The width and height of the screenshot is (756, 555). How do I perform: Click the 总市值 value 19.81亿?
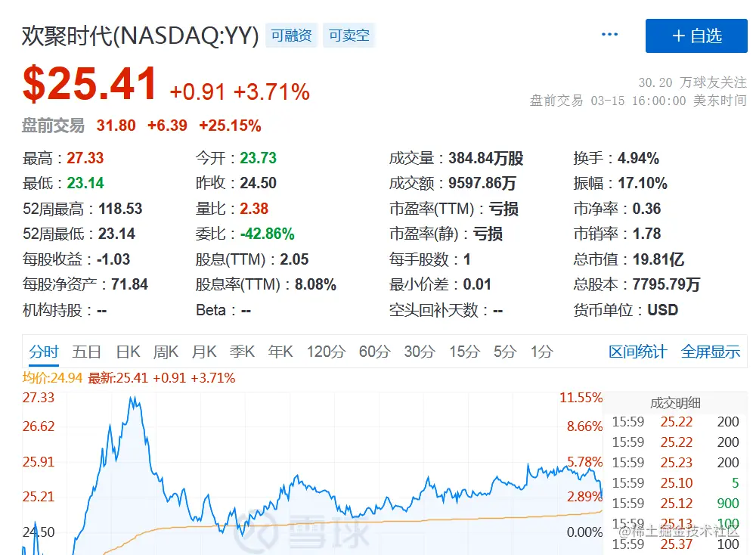pos(658,259)
